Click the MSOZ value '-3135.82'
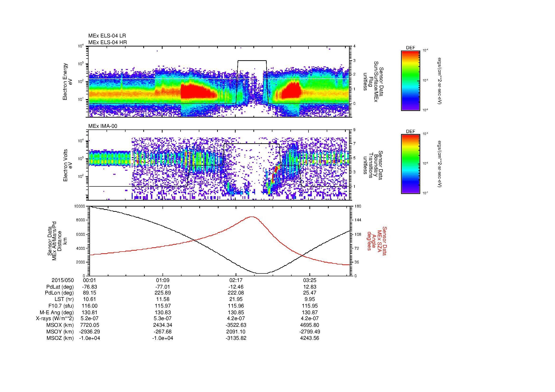Screen dimensions: 555x392 (x=236, y=338)
